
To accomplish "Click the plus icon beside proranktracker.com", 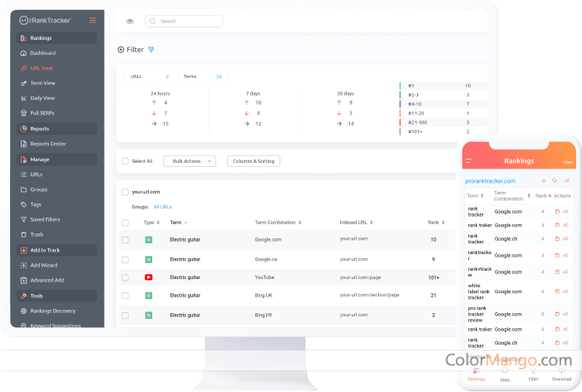I will point(544,181).
